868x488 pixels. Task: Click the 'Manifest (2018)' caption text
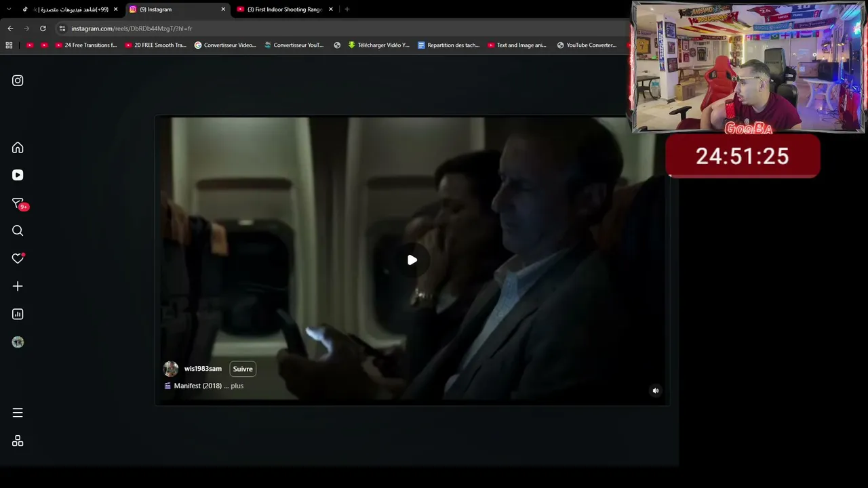coord(198,386)
